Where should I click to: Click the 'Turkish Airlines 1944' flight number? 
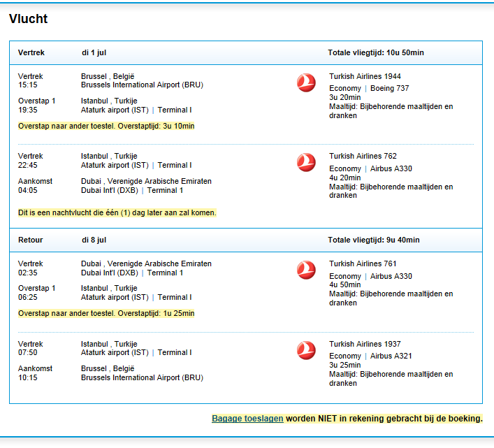(x=365, y=76)
